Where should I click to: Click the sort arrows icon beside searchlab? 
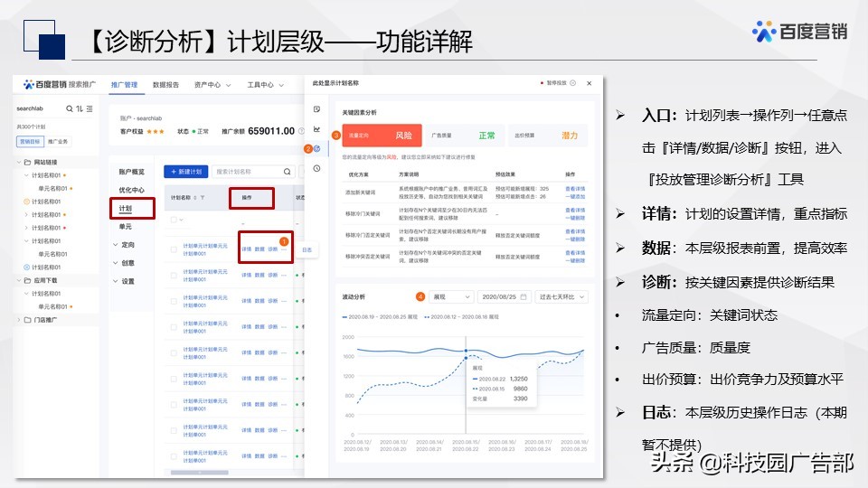click(x=80, y=109)
